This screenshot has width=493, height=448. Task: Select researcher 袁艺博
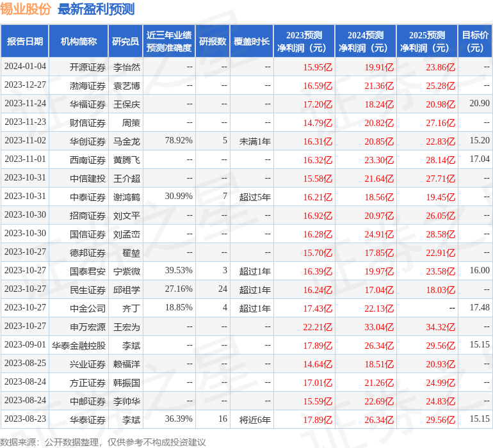tap(126, 86)
